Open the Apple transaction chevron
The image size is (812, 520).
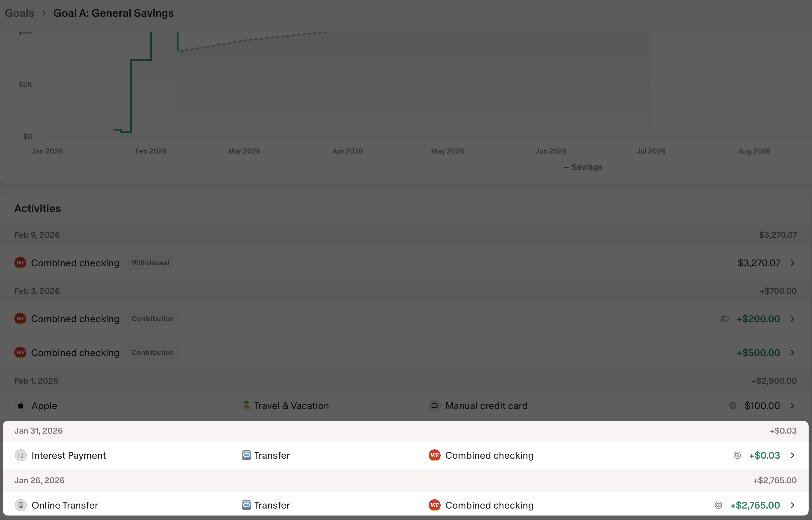click(792, 406)
